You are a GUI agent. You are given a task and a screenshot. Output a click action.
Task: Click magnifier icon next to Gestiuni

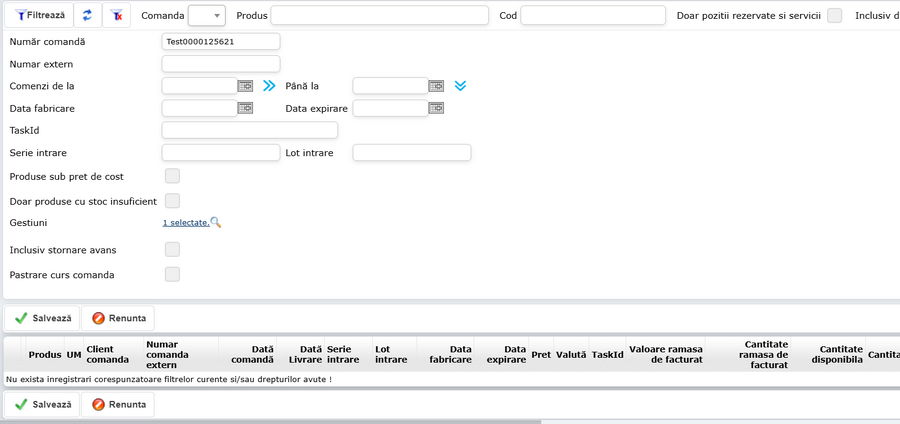pyautogui.click(x=216, y=222)
